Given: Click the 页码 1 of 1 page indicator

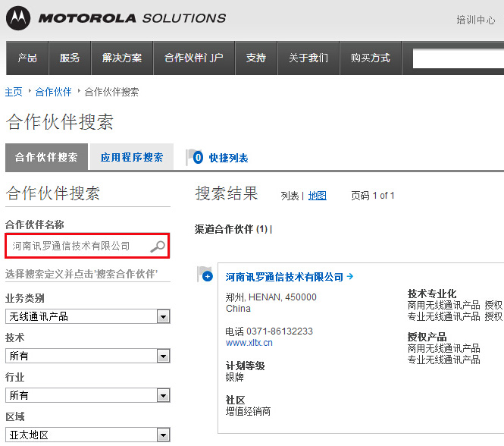Looking at the screenshot, I should pyautogui.click(x=373, y=196).
